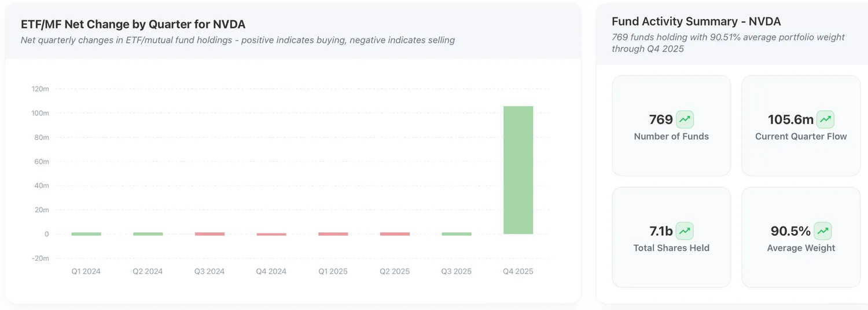Viewport: 868px width, 310px height.
Task: Click the -20m y-axis label
Action: pos(40,258)
